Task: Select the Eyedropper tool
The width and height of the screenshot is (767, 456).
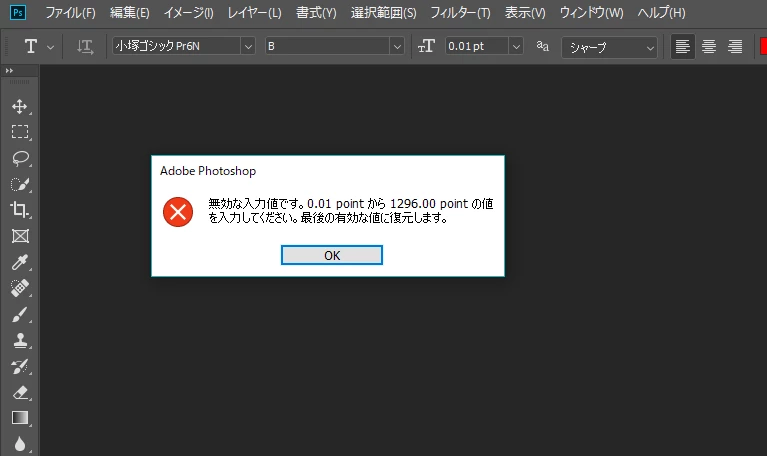Action: coord(20,262)
